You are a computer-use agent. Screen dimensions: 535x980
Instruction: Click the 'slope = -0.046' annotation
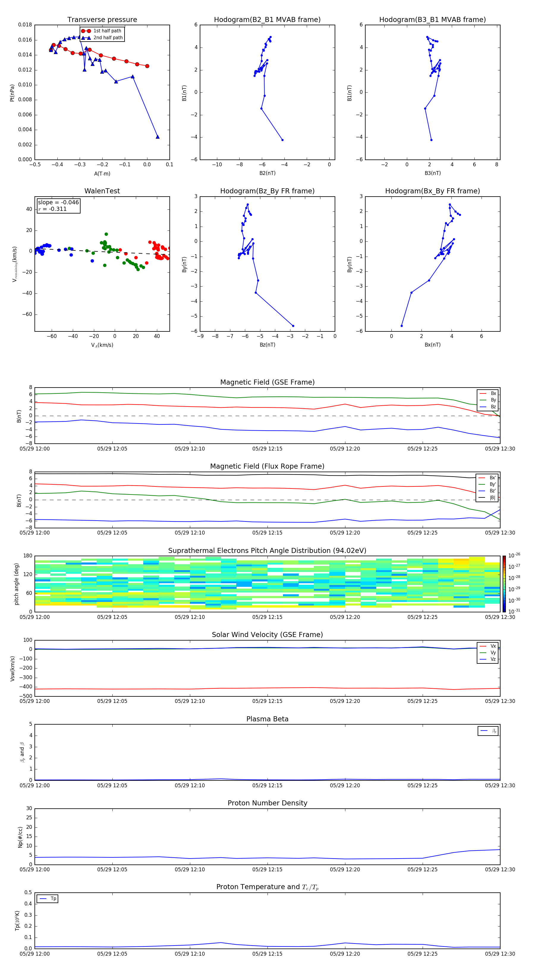tap(58, 203)
